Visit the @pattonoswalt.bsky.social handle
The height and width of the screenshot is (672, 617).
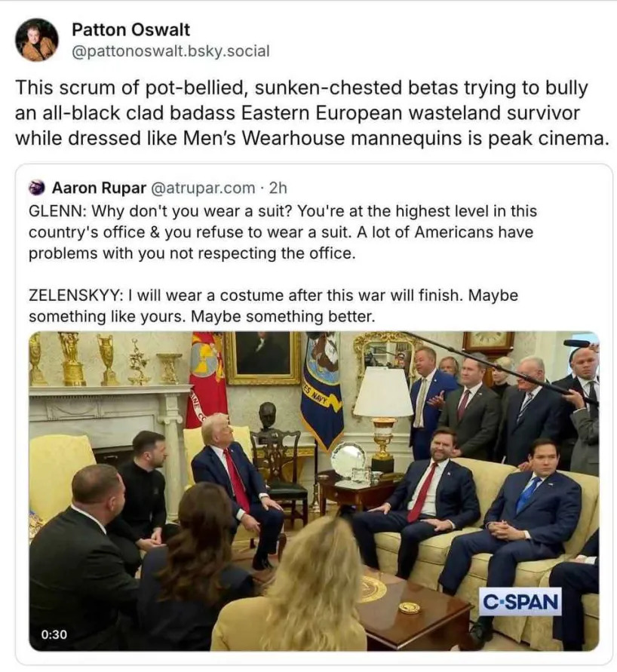170,51
